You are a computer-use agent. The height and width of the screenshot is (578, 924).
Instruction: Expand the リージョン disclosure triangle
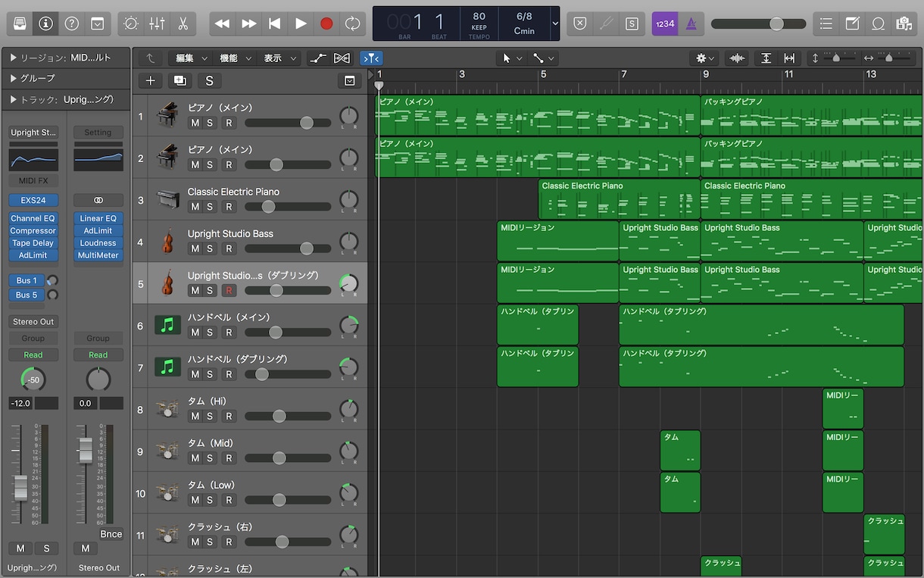14,58
